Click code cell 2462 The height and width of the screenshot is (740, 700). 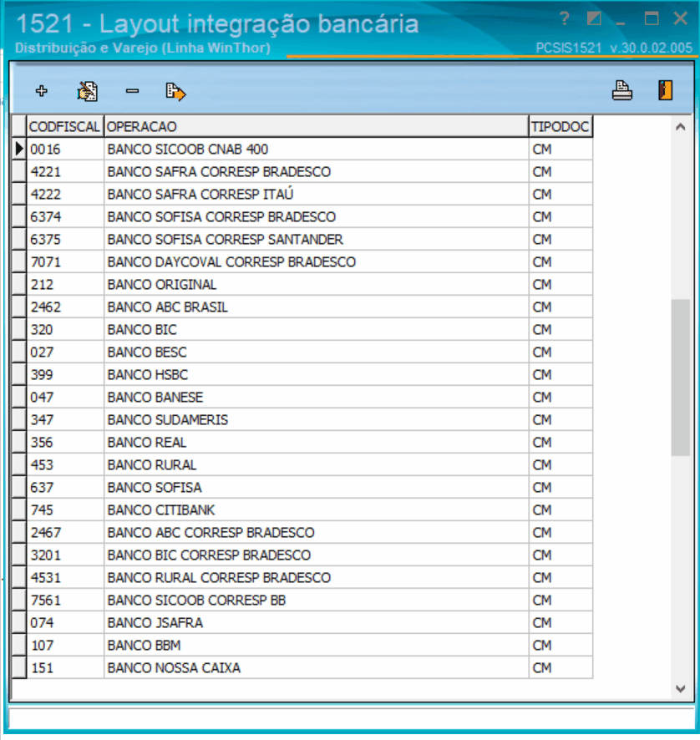click(x=65, y=307)
